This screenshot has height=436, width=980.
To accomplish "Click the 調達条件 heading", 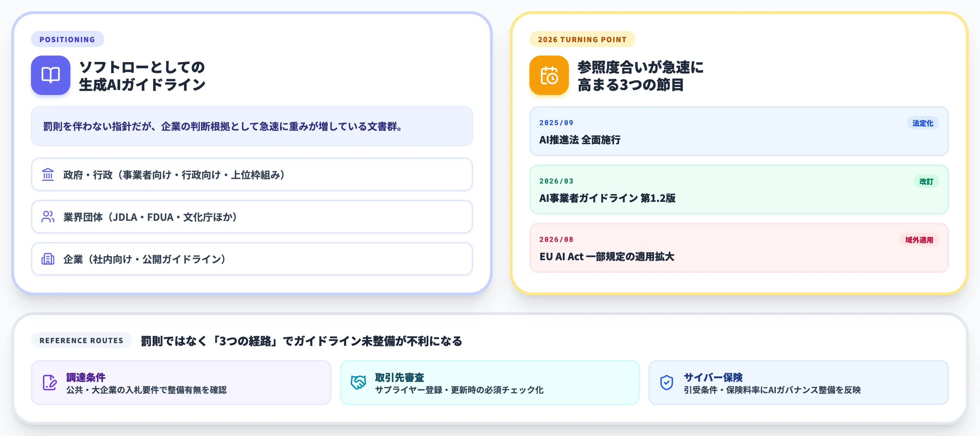I will (86, 378).
